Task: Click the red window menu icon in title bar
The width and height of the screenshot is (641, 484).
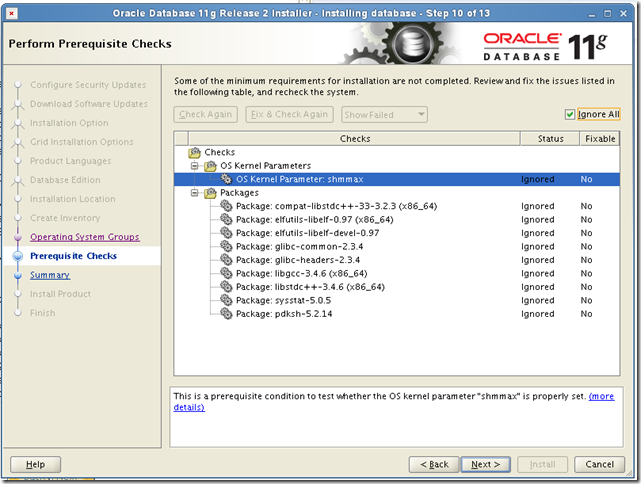Action: pos(12,13)
